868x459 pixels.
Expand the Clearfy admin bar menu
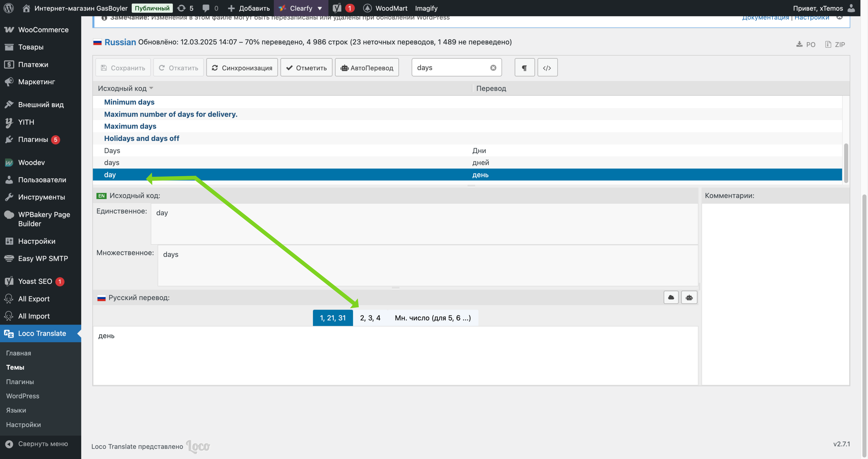(x=301, y=8)
